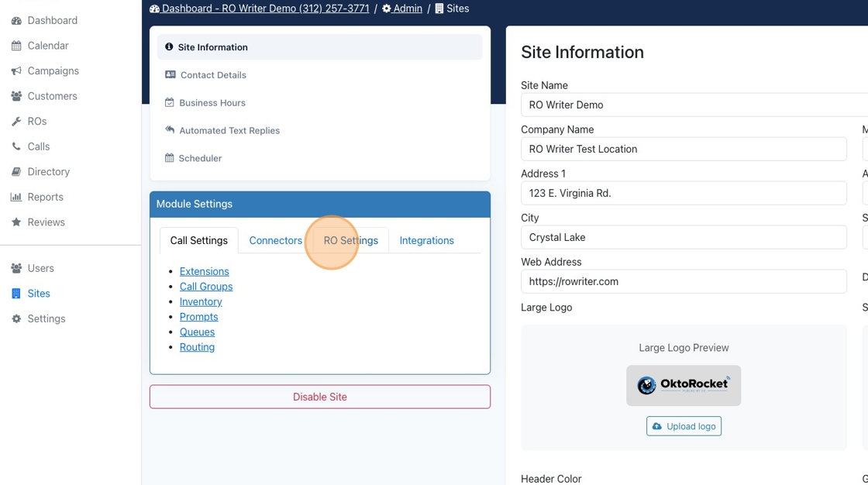Open the Queues link
Screen dimensions: 868x485
tap(197, 332)
